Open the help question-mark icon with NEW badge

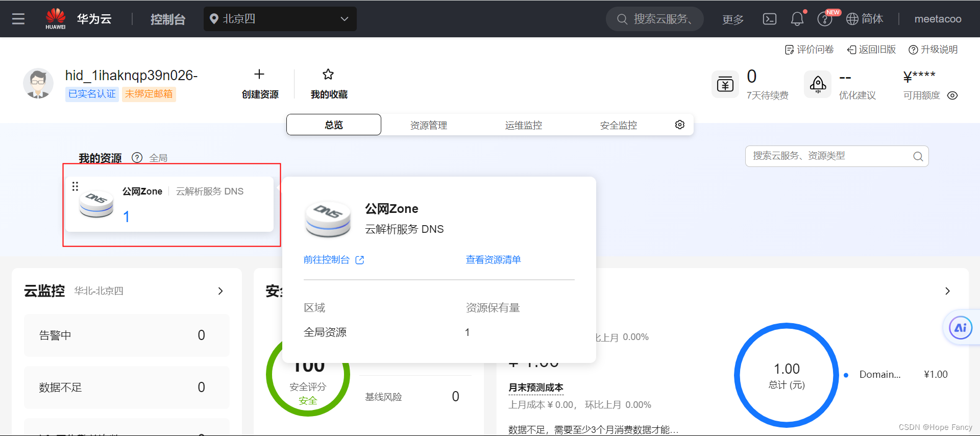(x=824, y=19)
